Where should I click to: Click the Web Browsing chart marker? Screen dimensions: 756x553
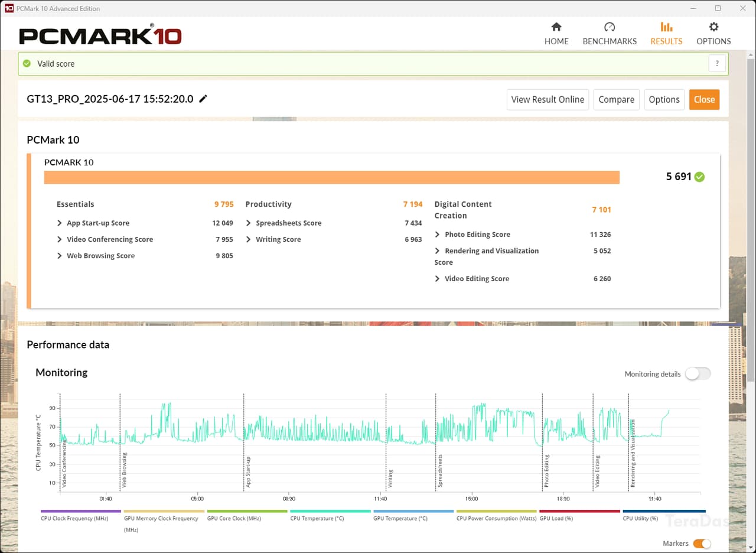point(124,471)
